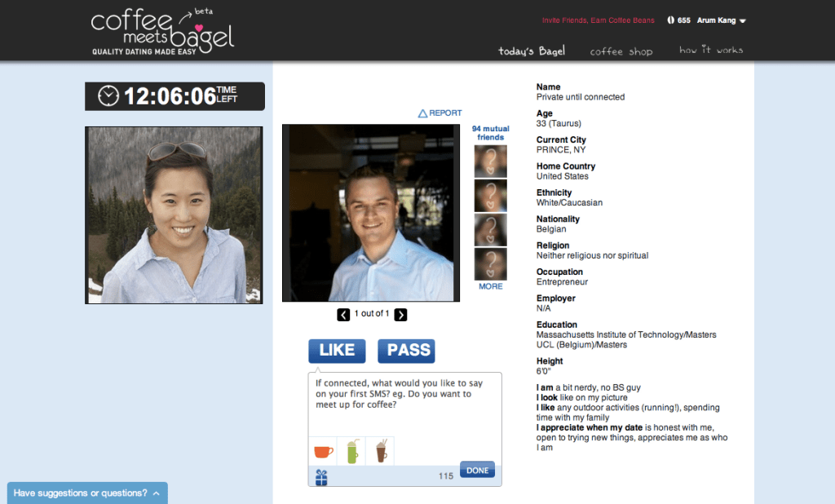Click 'UCL (Belgium)/Masters' text

click(x=581, y=345)
